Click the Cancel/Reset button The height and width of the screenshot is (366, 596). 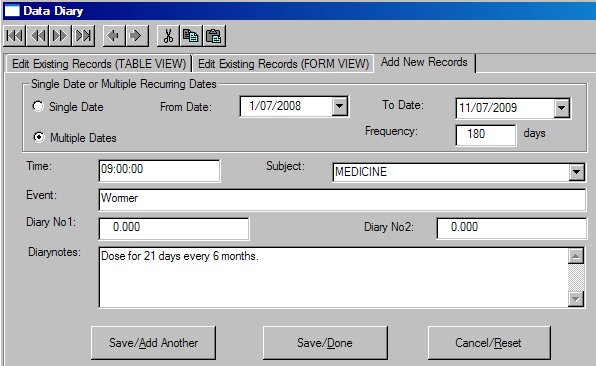[x=489, y=343]
